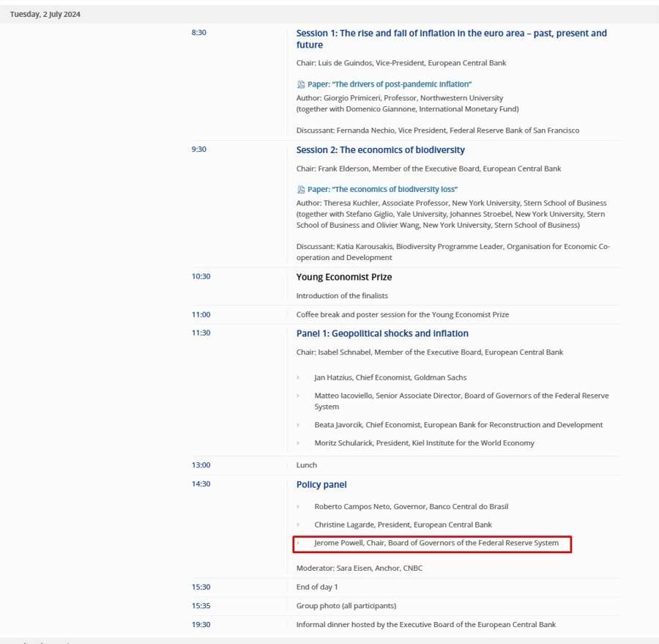
Task: Click Discussant: Fernanda Nechio line
Action: pyautogui.click(x=438, y=130)
